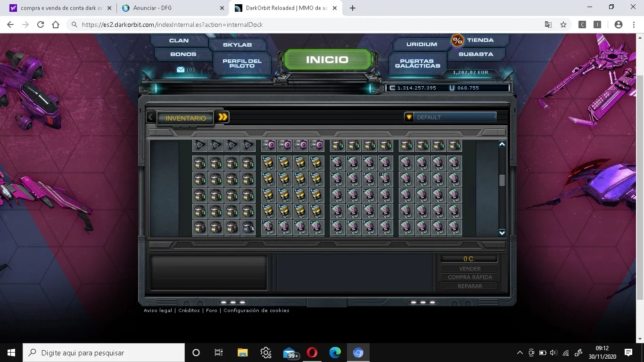644x362 pixels.
Task: Open the Skylab menu
Action: [x=237, y=45]
